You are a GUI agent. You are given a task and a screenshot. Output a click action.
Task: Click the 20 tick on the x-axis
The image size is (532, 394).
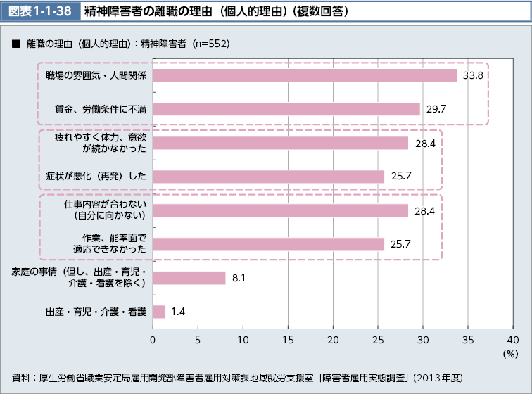coord(333,340)
